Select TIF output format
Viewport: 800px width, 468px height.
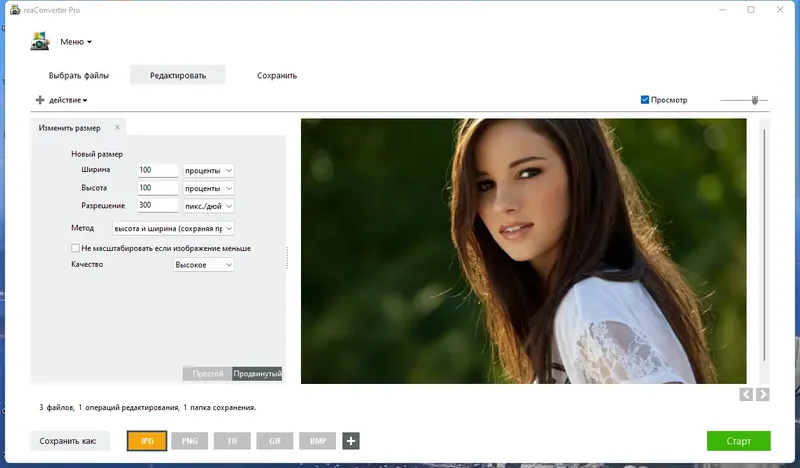[232, 441]
